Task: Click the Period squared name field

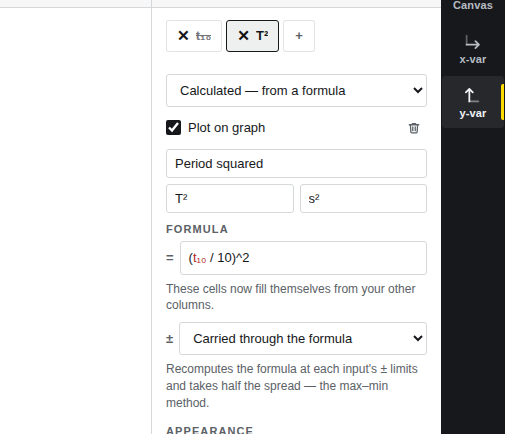Action: tap(296, 164)
